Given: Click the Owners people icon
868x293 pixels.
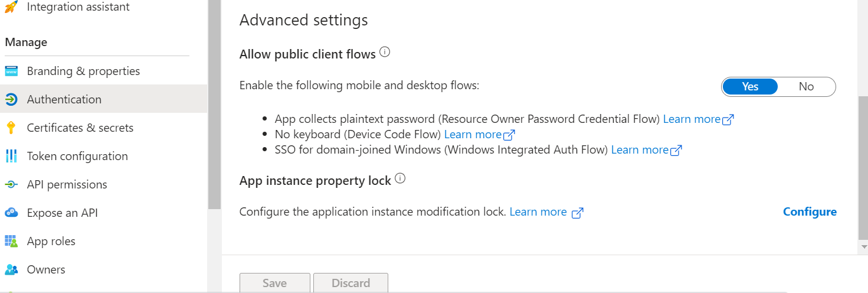Looking at the screenshot, I should pos(11,270).
